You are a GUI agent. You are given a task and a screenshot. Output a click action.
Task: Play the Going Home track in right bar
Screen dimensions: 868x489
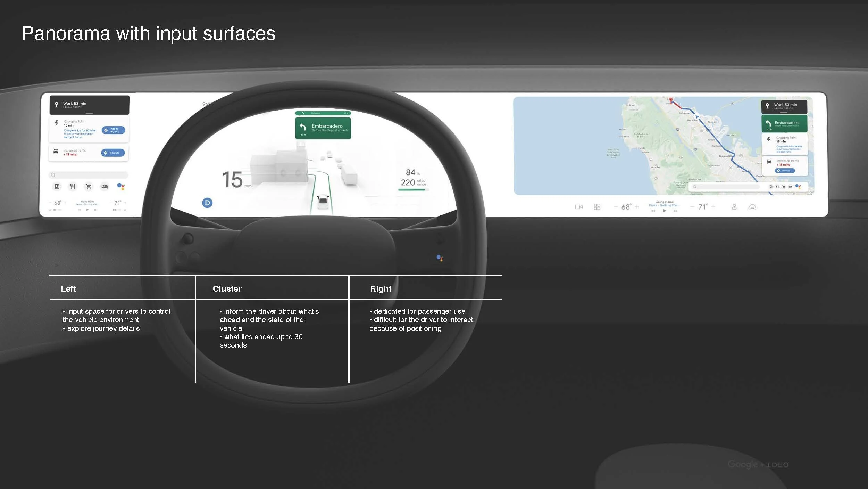[x=665, y=211]
